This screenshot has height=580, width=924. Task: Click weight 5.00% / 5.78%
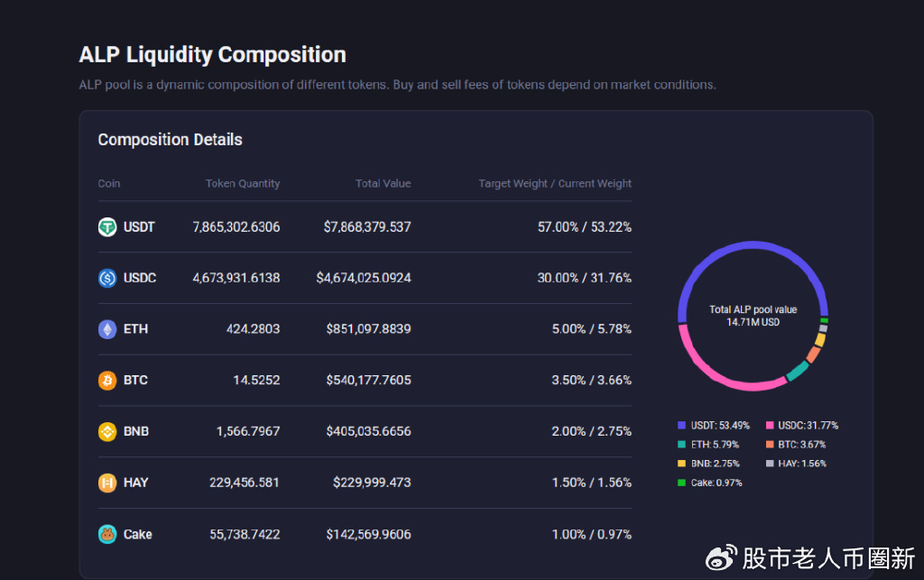click(x=592, y=329)
